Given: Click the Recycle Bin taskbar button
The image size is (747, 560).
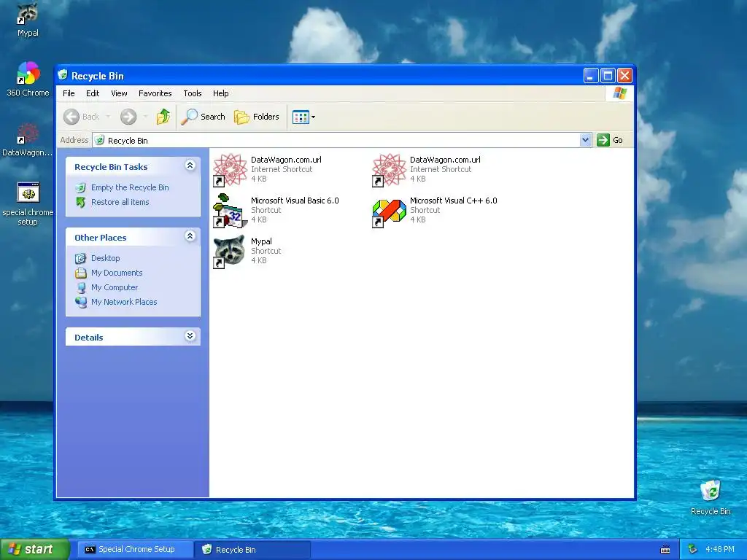Looking at the screenshot, I should coord(252,550).
